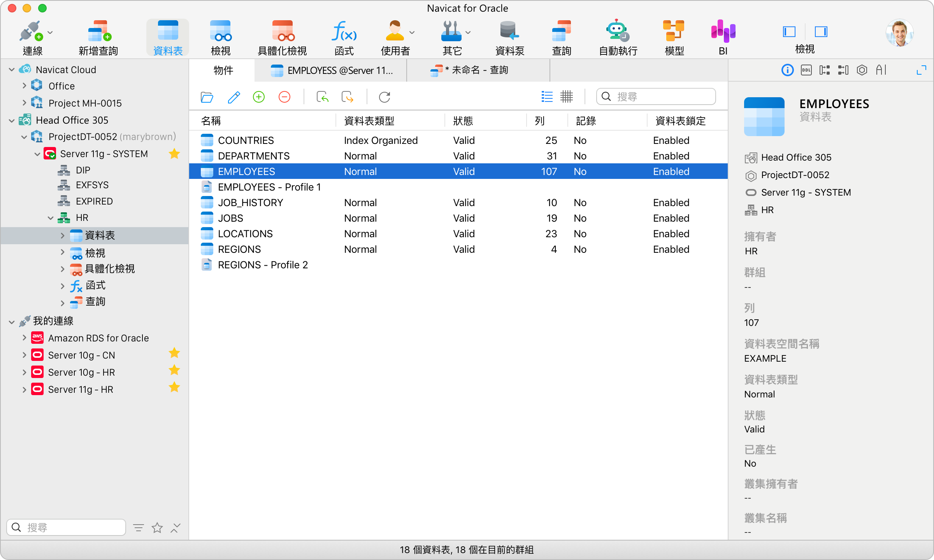This screenshot has width=934, height=560.
Task: Expand the Server 10g - CN connection
Action: click(24, 355)
